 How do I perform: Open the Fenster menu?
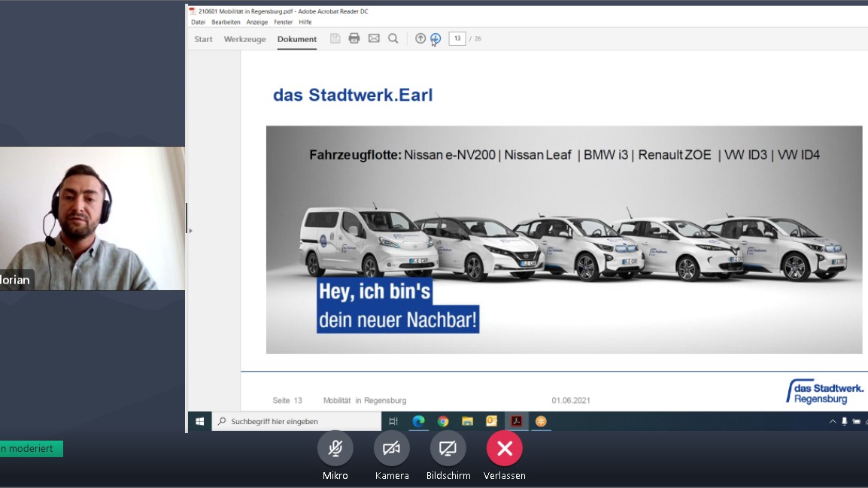(283, 22)
